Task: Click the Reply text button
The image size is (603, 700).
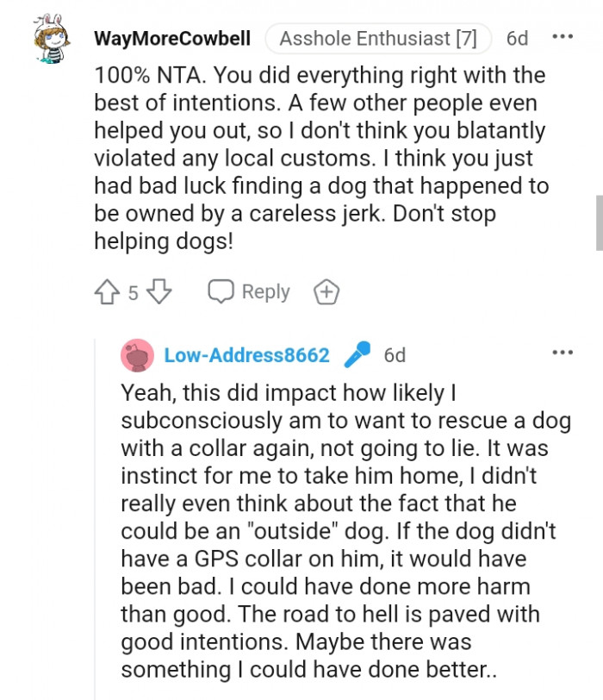Action: click(x=265, y=292)
